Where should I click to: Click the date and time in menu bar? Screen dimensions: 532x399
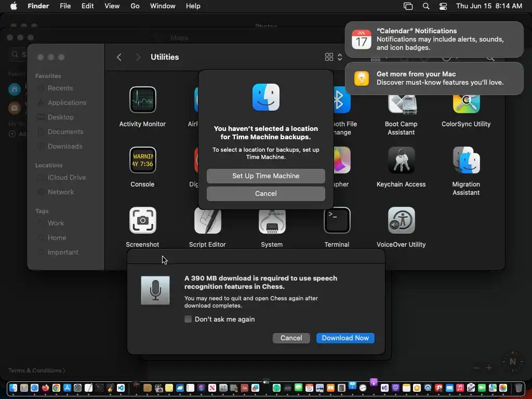coord(489,6)
